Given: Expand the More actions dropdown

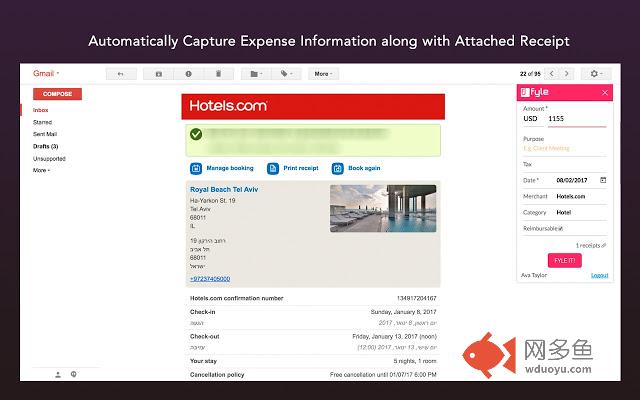Looking at the screenshot, I should tap(323, 74).
